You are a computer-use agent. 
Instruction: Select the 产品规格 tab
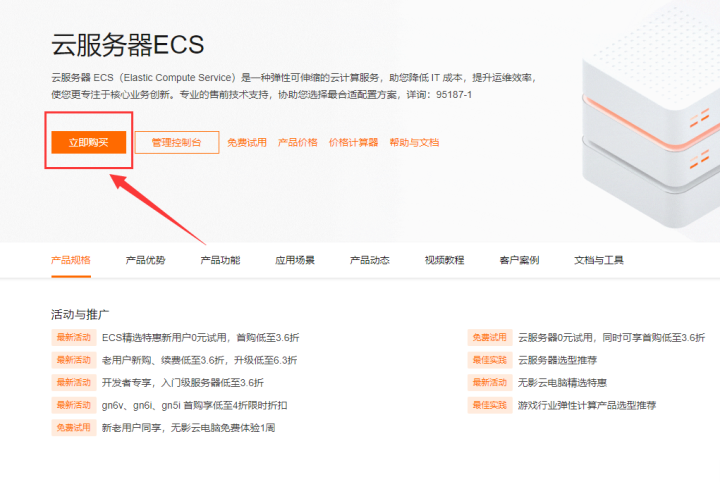[71, 260]
